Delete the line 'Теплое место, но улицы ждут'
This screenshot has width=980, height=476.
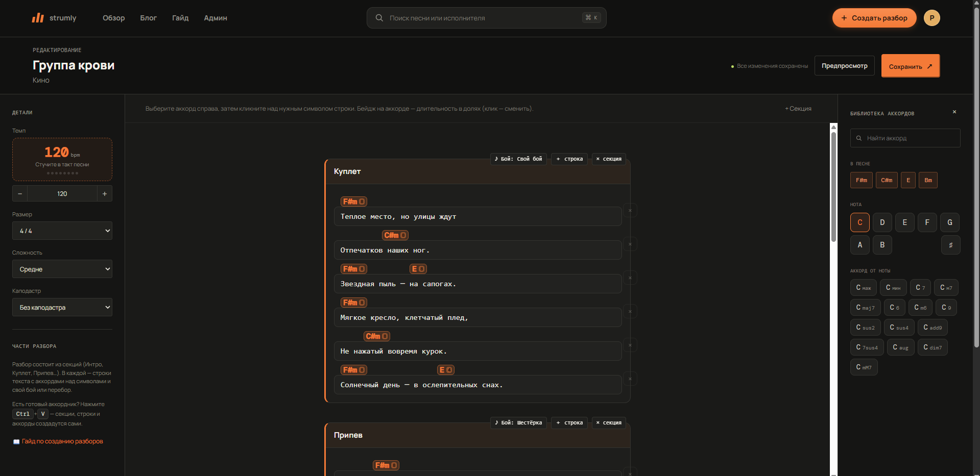pos(630,211)
